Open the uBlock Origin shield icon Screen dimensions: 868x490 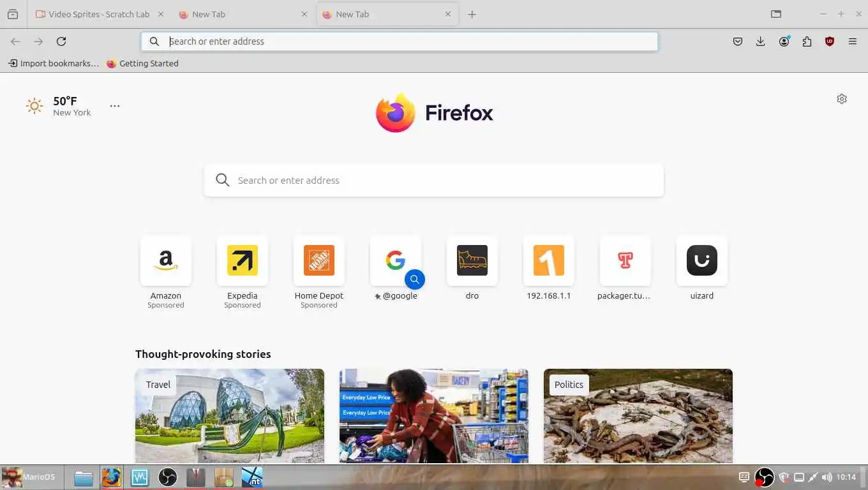pos(830,41)
